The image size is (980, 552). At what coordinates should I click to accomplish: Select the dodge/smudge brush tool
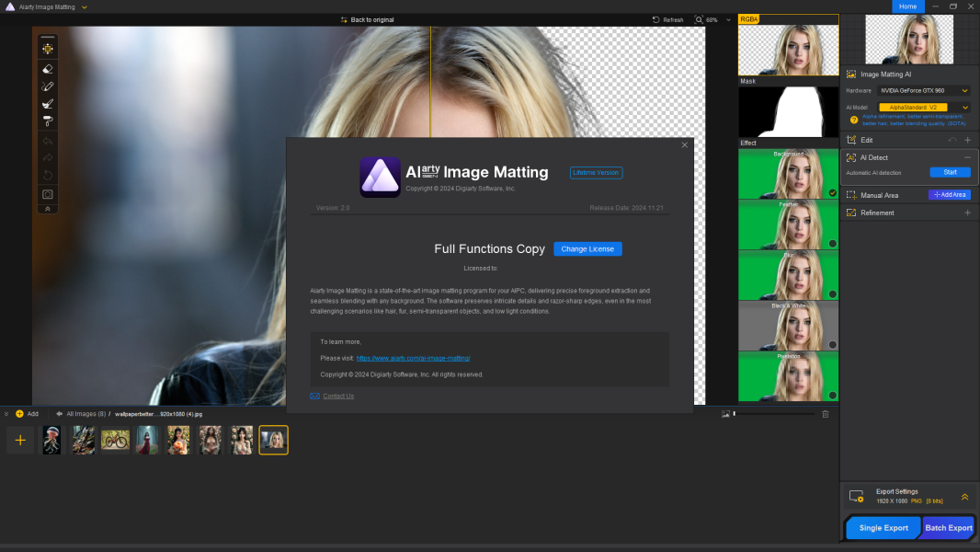click(48, 104)
